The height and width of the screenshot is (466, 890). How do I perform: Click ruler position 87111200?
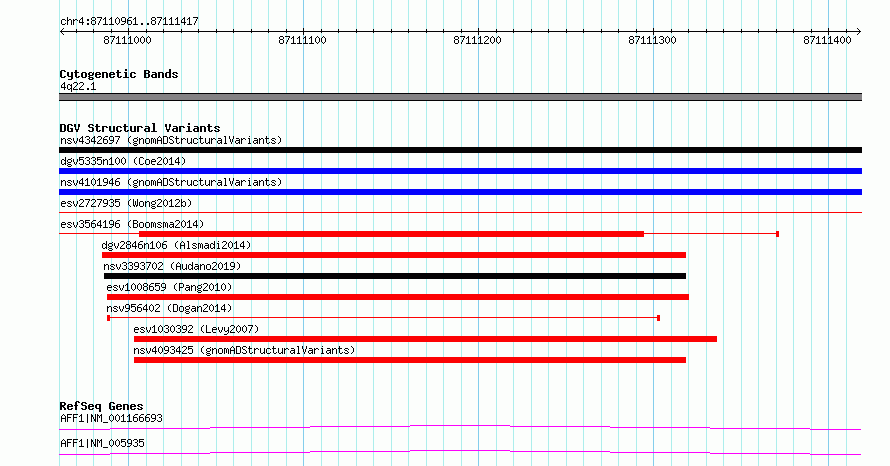coord(477,40)
